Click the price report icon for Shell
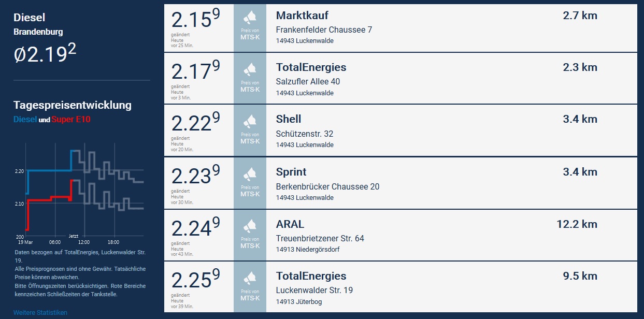Image resolution: width=644 pixels, height=319 pixels. (x=250, y=122)
